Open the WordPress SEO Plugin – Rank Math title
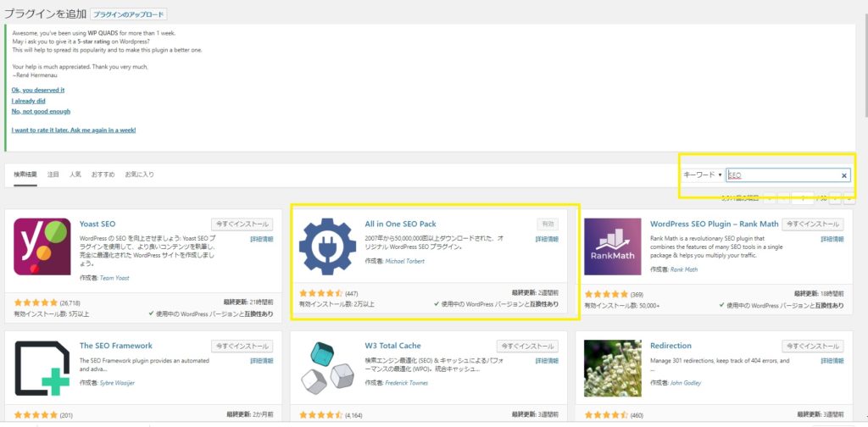Screen dimensions: 868x427 pyautogui.click(x=714, y=224)
